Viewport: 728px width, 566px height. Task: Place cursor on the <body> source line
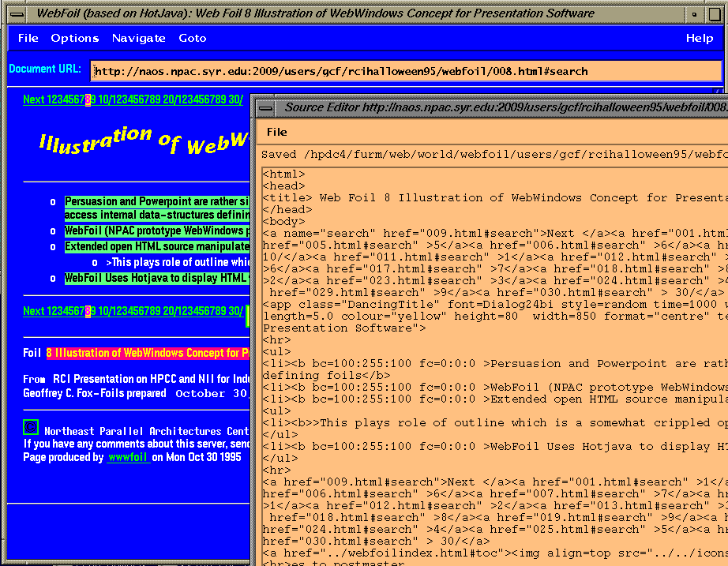283,222
